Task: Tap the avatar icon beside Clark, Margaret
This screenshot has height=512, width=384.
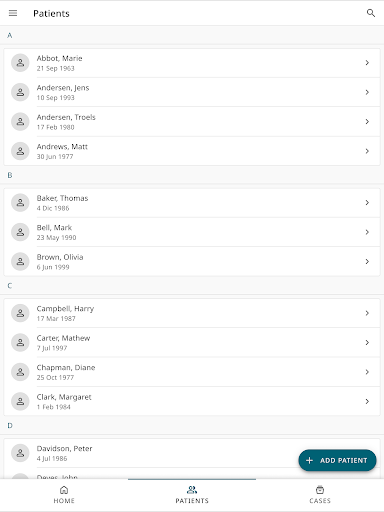Action: [20, 401]
